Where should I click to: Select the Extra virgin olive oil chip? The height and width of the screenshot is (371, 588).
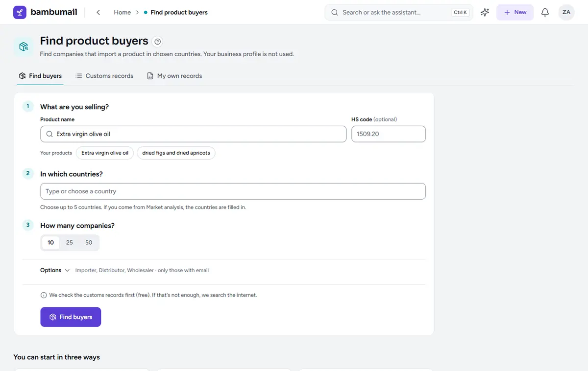point(105,153)
